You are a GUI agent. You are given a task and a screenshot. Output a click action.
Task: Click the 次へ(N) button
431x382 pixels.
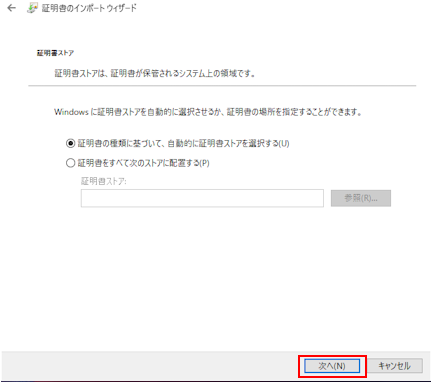332,366
